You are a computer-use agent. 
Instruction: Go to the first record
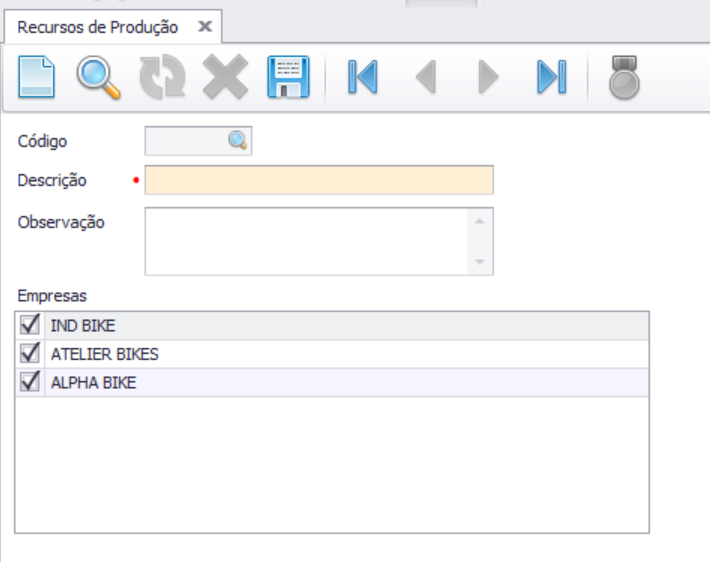pos(362,78)
